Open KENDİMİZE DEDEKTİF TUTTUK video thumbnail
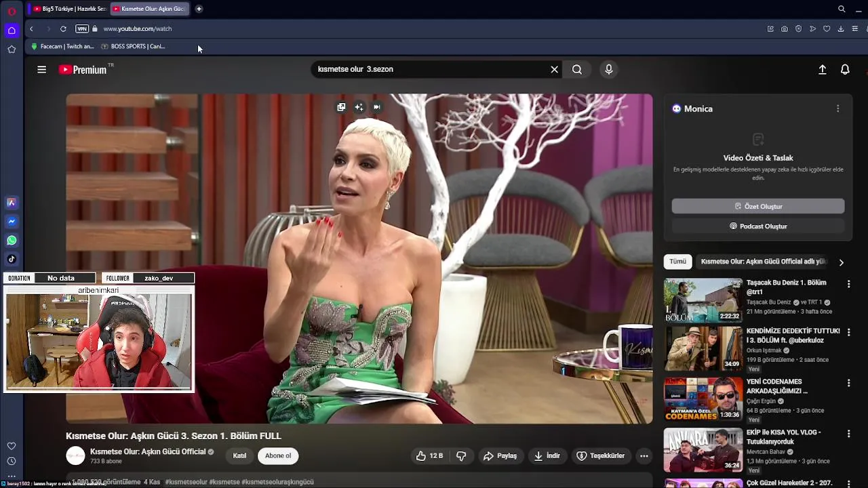 (703, 348)
